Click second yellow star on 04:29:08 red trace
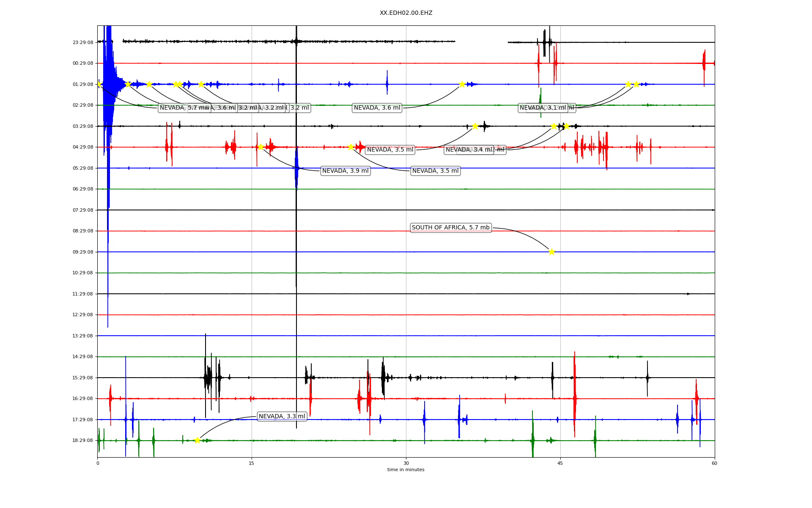 pyautogui.click(x=351, y=147)
